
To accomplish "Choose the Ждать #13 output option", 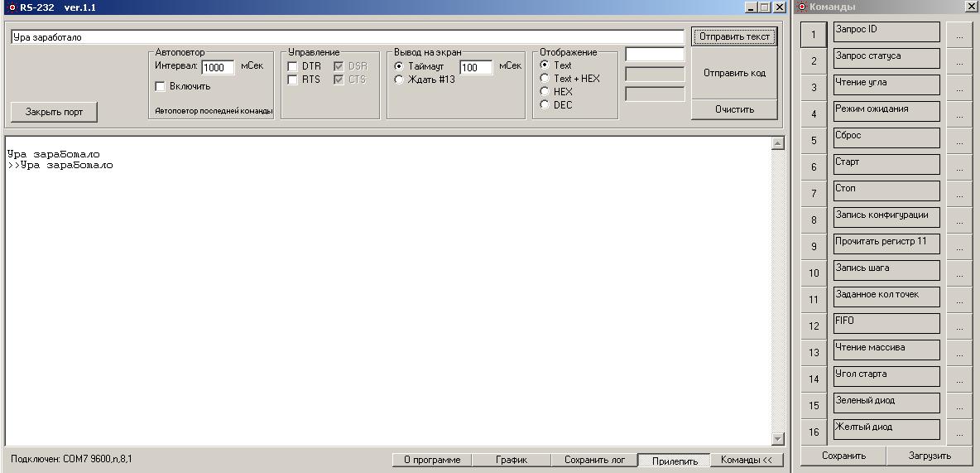I will pos(399,80).
